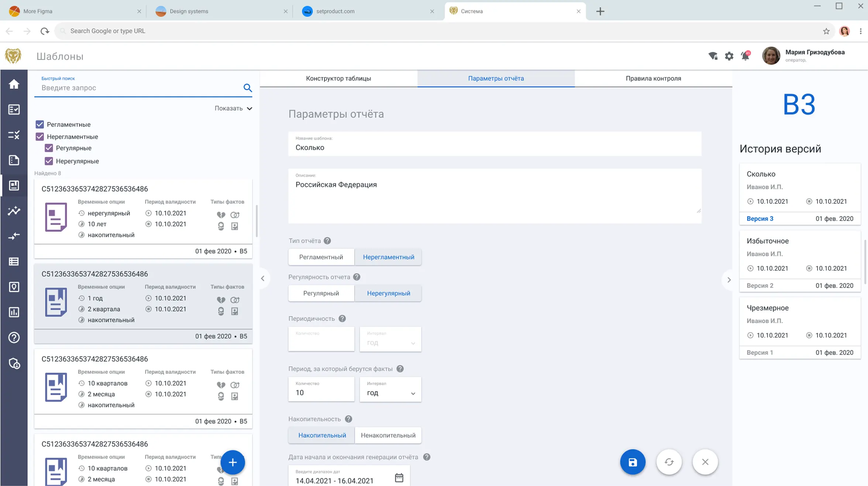
Task: Select the wedding rings fact type icon
Action: click(x=235, y=215)
